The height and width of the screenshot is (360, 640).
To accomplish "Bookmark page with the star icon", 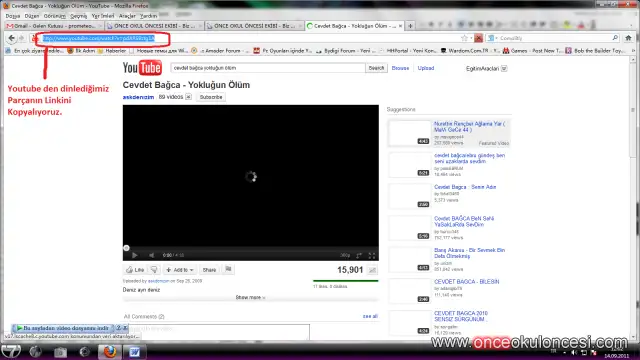I will (464, 38).
